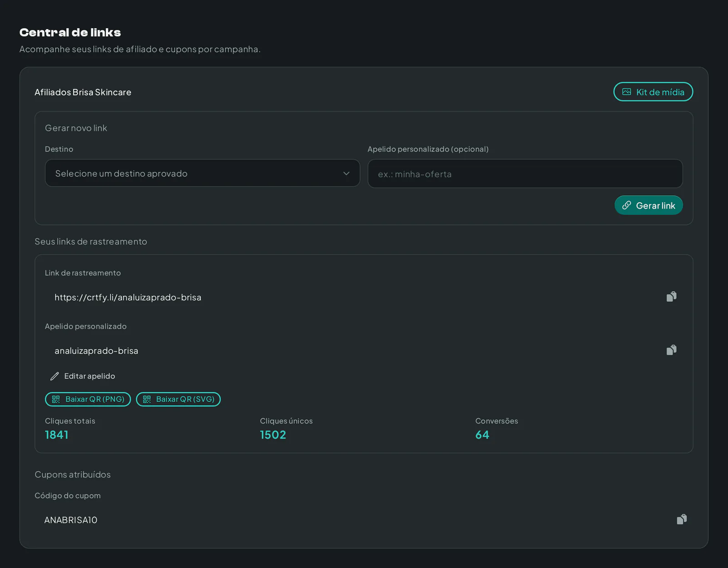Download the QR code as PNG

(88, 399)
